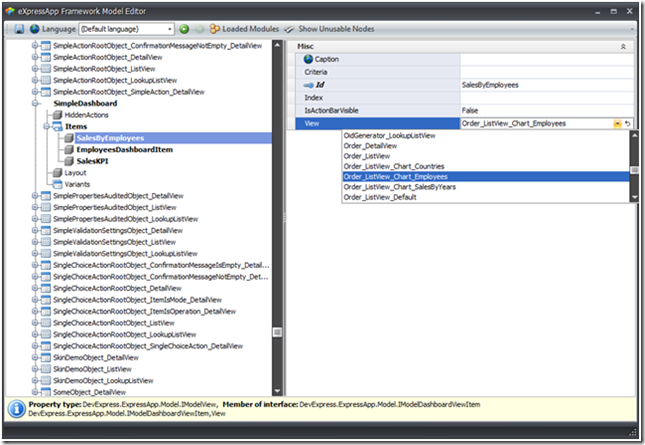The image size is (645, 445).
Task: Click the green go forward arrow button
Action: pyautogui.click(x=184, y=29)
